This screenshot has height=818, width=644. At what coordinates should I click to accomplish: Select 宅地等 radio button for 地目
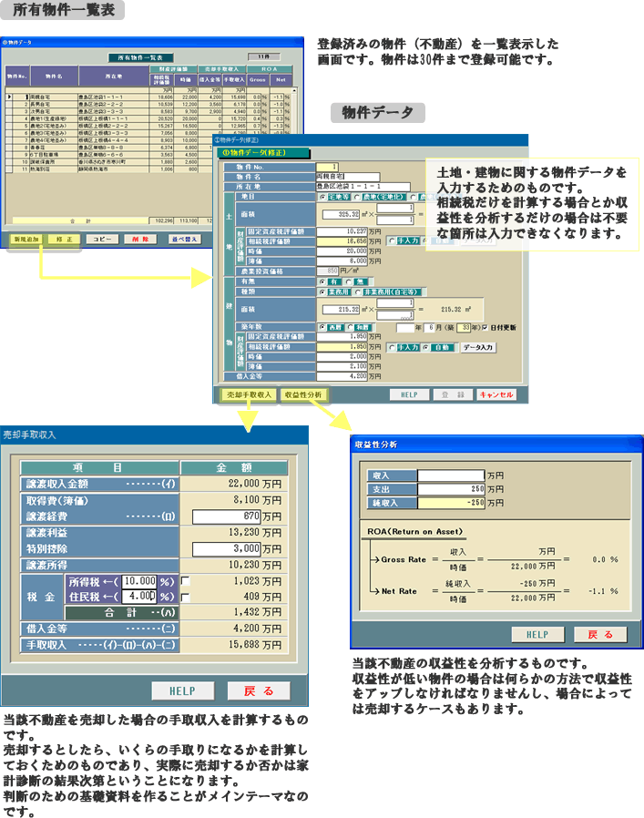[322, 197]
